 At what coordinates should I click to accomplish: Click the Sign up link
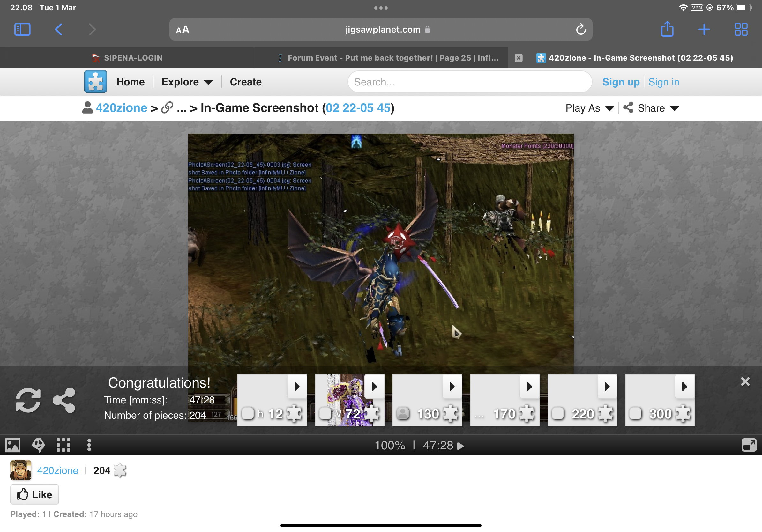[621, 82]
